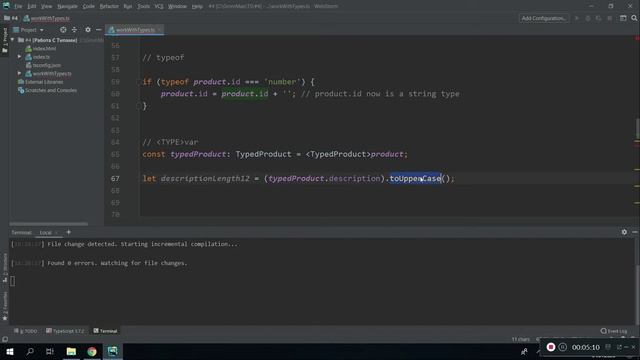This screenshot has height=360, width=640.
Task: Open the TODO tool window
Action: tap(25, 331)
